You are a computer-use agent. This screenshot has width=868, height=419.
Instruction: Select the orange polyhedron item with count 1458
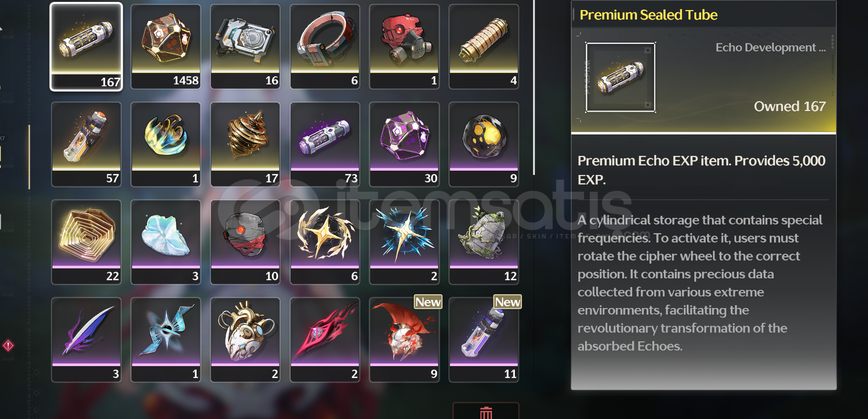(166, 47)
